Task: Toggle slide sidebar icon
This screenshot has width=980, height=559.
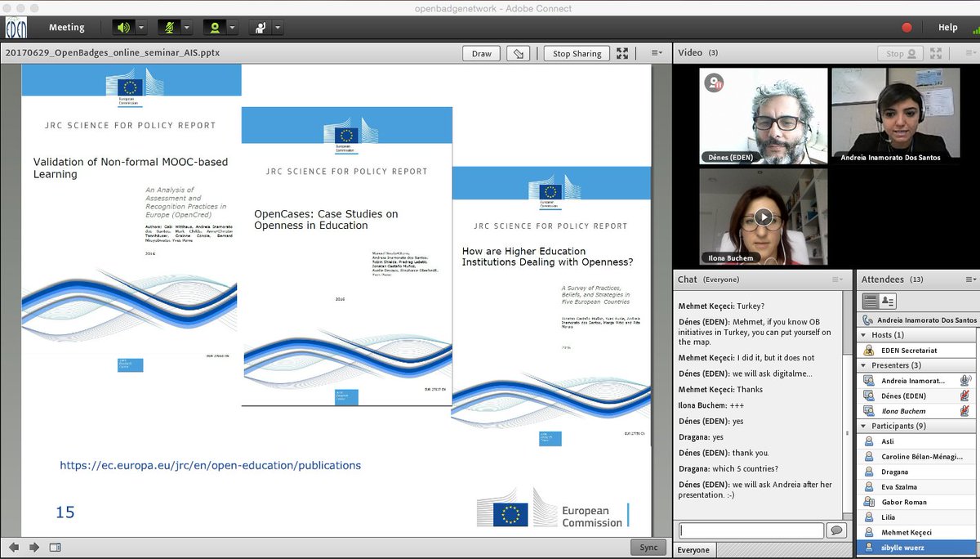Action: pyautogui.click(x=55, y=547)
